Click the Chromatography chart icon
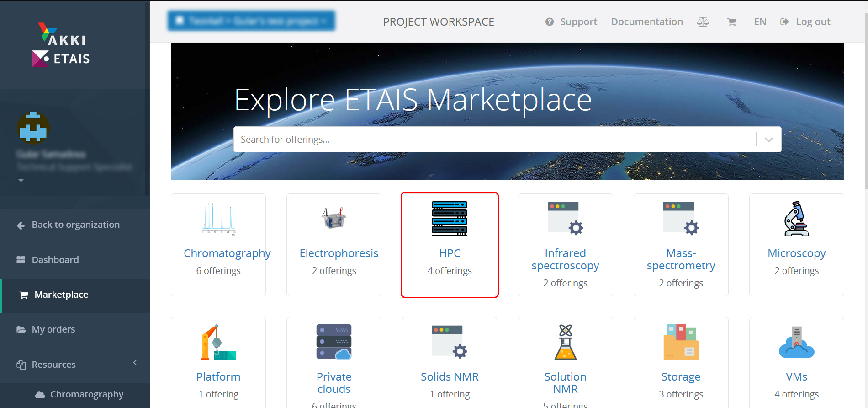868x408 pixels. pos(218,219)
